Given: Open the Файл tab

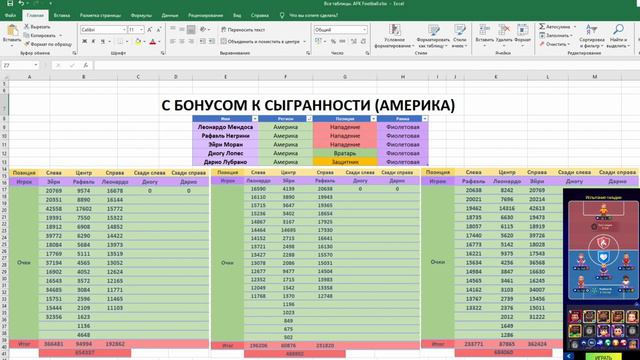Looking at the screenshot, I should click(x=10, y=16).
